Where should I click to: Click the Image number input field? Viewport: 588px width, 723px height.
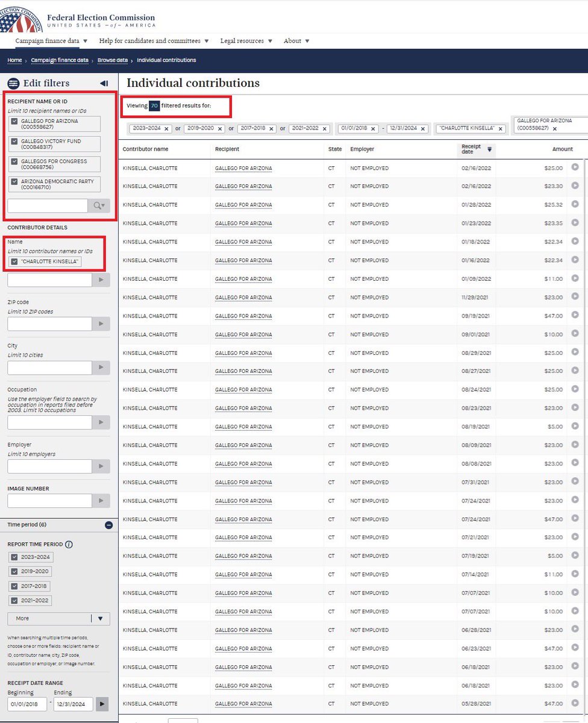coord(49,500)
